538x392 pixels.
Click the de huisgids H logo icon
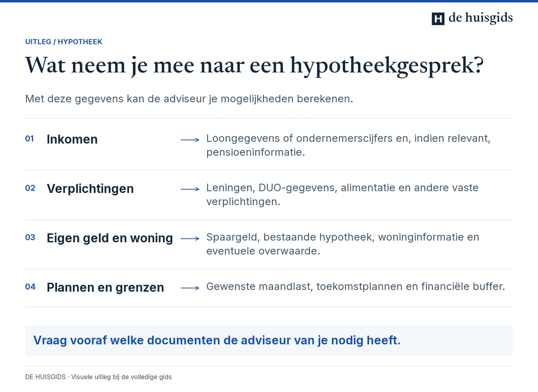click(438, 18)
